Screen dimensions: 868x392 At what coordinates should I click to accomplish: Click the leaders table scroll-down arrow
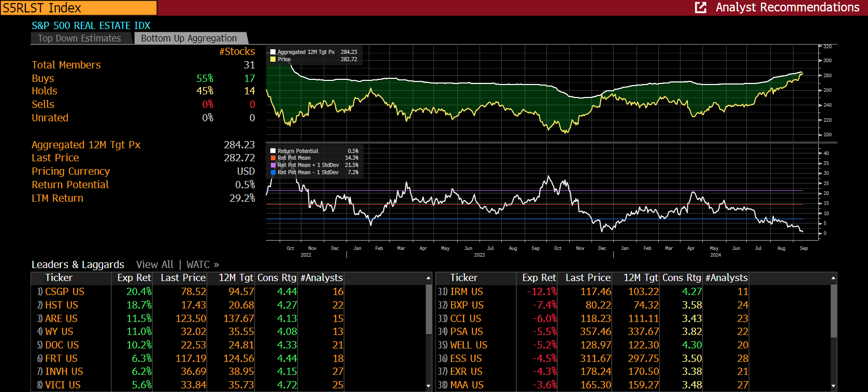pyautogui.click(x=428, y=386)
